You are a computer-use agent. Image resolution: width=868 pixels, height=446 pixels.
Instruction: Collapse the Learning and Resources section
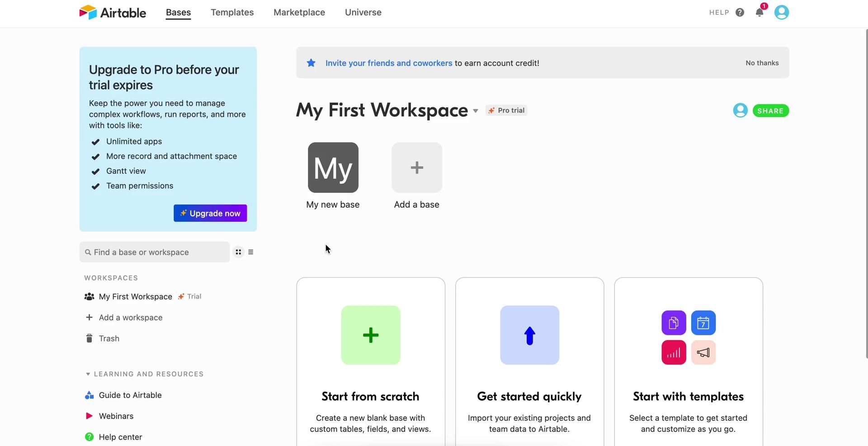pos(88,374)
